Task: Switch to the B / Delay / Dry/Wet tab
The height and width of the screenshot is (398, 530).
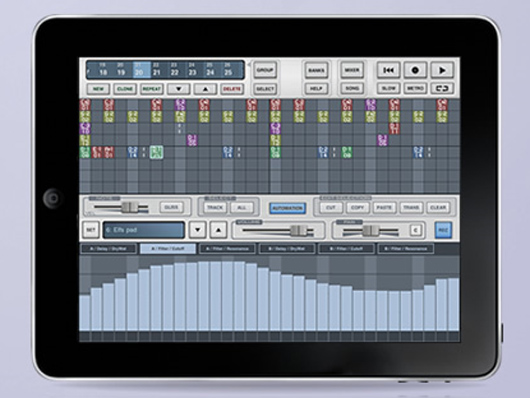Action: [x=287, y=249]
